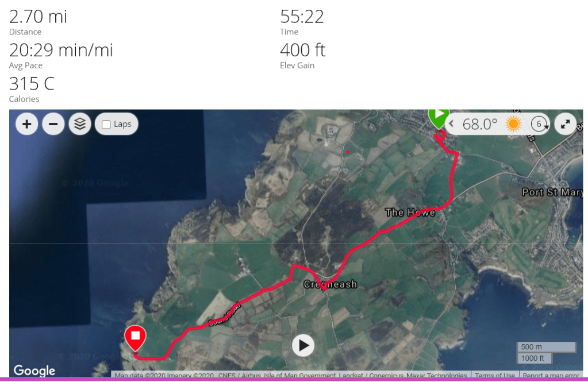Zoom out with the minus button
The width and height of the screenshot is (588, 382).
53,124
